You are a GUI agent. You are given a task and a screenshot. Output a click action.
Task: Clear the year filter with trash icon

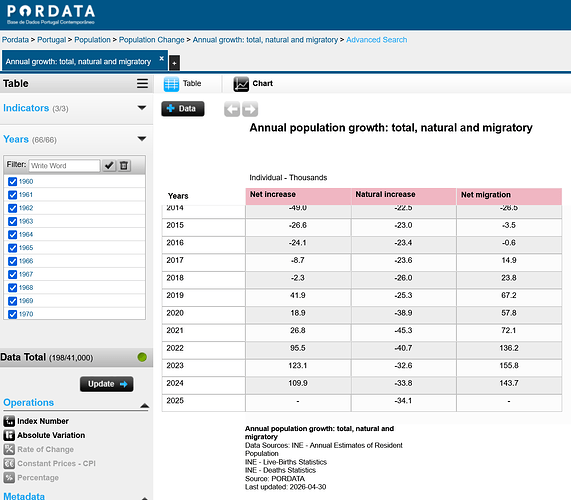(x=124, y=166)
